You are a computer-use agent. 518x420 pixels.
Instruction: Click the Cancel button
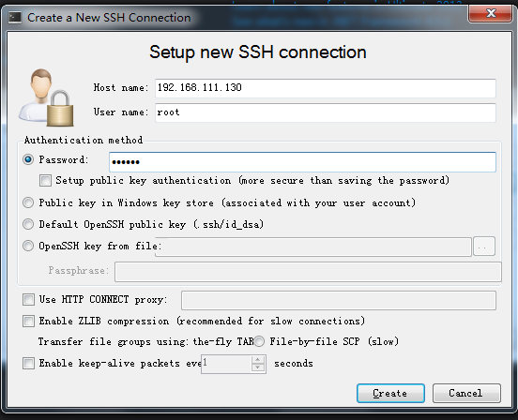466,393
